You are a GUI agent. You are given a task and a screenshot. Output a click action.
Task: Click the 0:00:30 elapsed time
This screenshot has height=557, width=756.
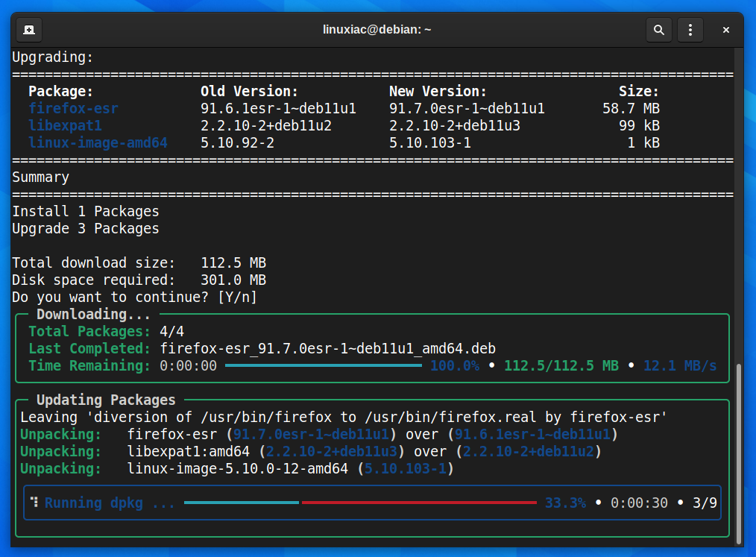pyautogui.click(x=640, y=503)
